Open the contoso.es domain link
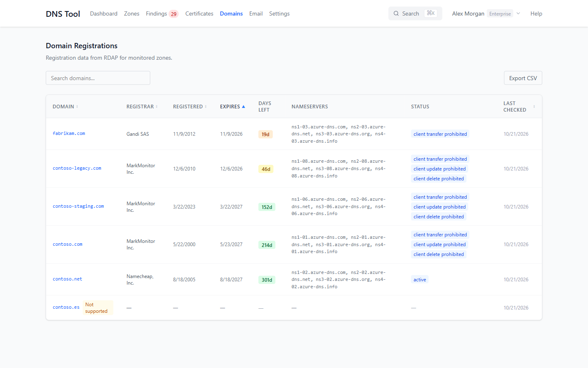The image size is (588, 368). point(66,307)
